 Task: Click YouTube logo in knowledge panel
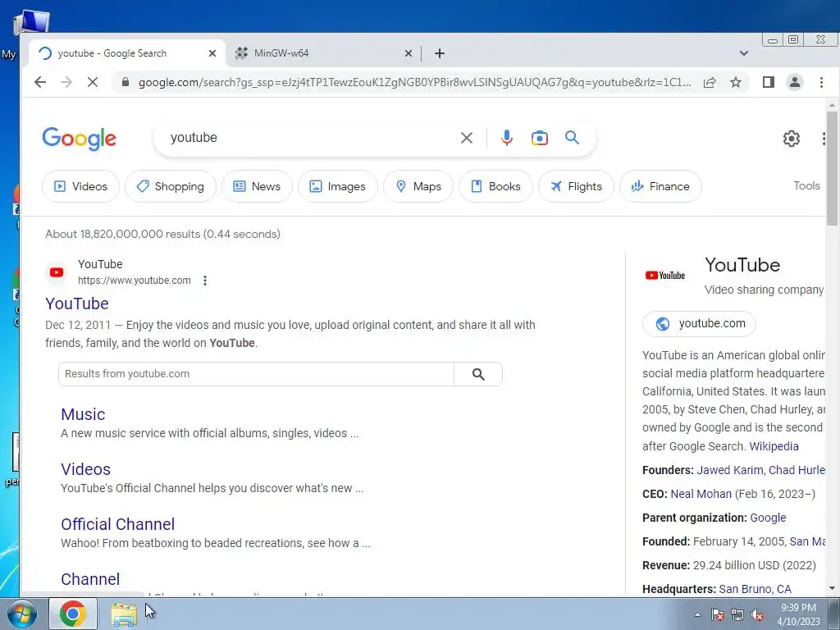tap(664, 276)
